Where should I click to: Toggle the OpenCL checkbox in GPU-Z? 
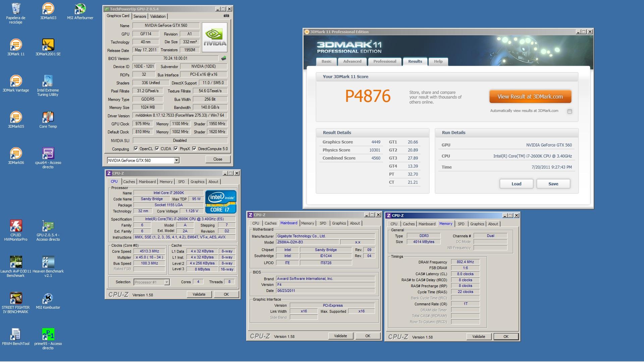[x=136, y=148]
